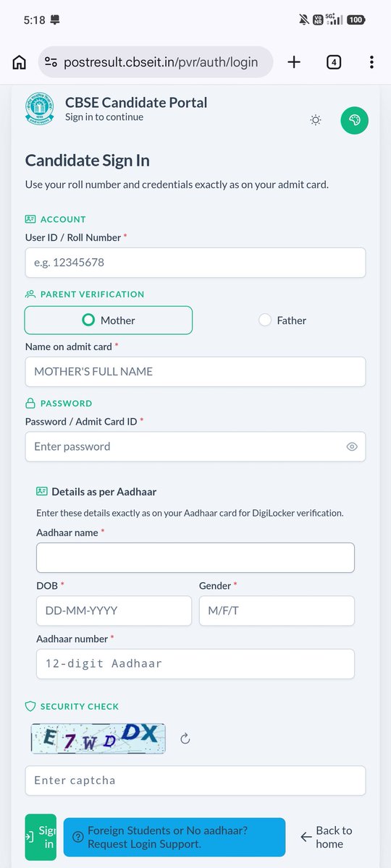This screenshot has height=868, width=391.
Task: Tap the browser home icon
Action: [20, 62]
